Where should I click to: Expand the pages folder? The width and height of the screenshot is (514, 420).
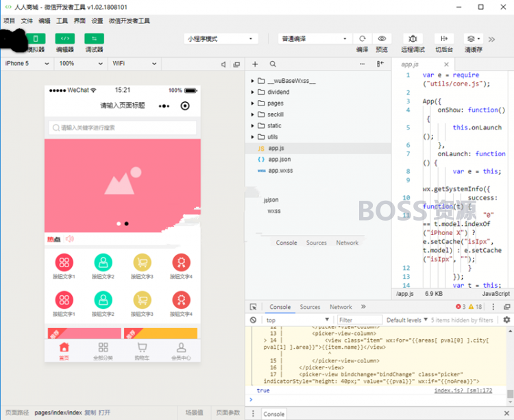(x=252, y=103)
